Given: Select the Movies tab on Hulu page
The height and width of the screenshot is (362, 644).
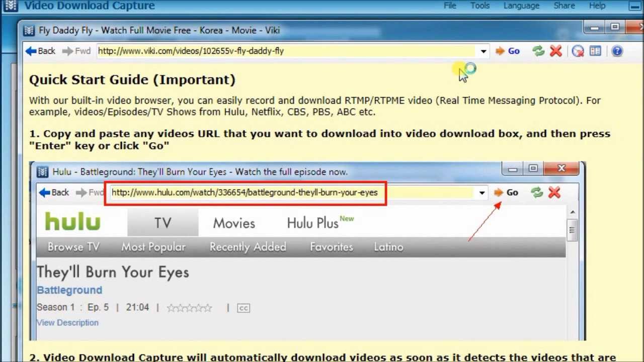Looking at the screenshot, I should click(x=234, y=223).
